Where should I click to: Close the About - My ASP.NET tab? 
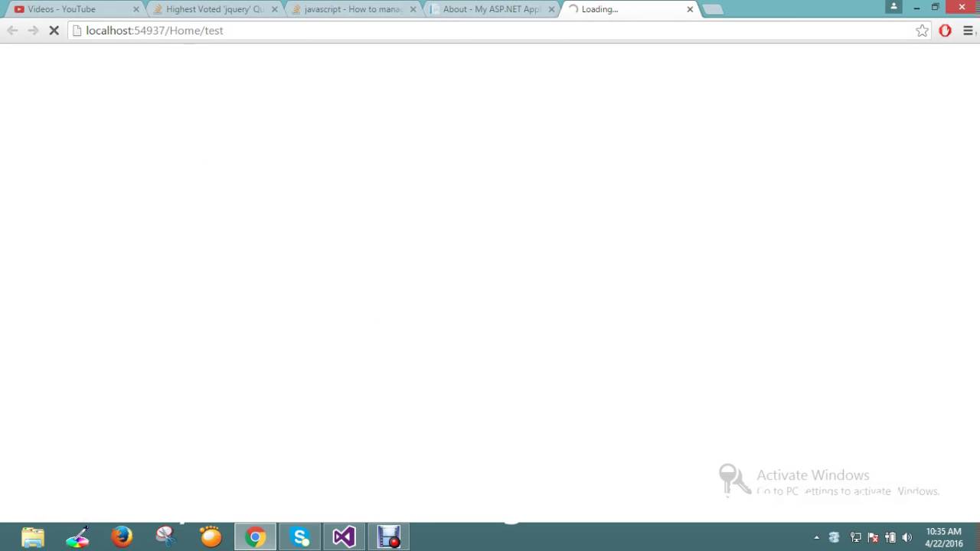click(551, 9)
